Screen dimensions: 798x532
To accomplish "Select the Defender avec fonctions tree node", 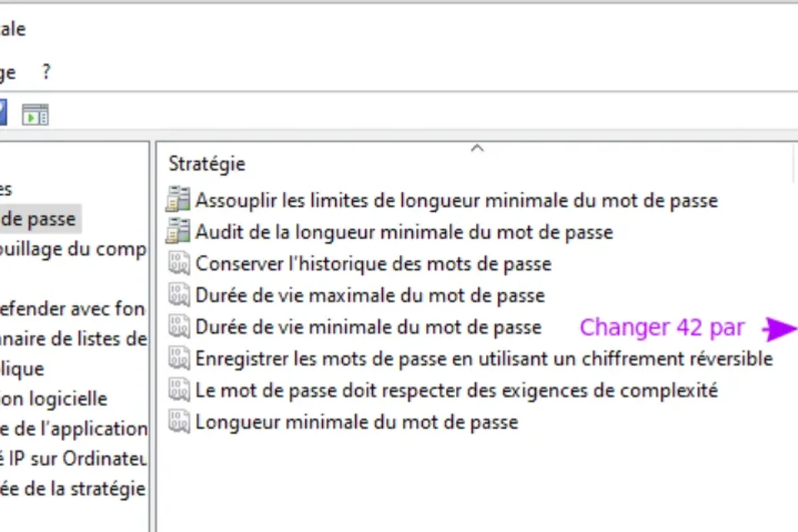I will pyautogui.click(x=72, y=309).
